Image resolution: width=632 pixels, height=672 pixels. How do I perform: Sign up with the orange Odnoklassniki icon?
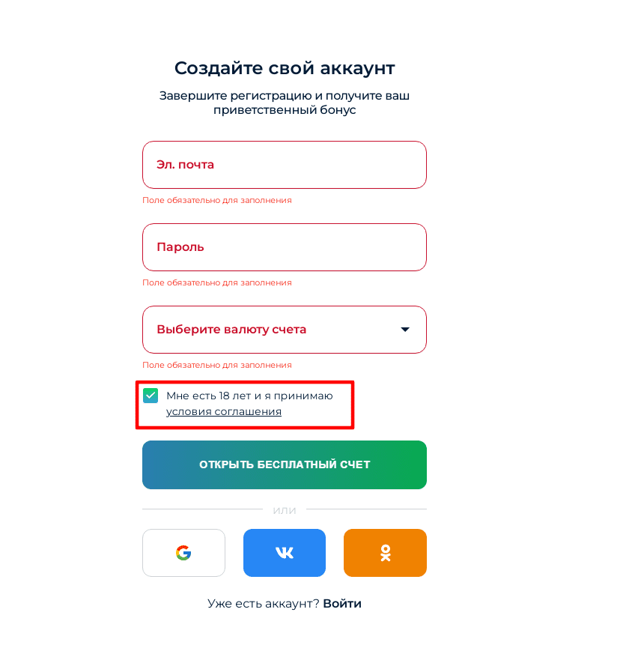pos(385,552)
